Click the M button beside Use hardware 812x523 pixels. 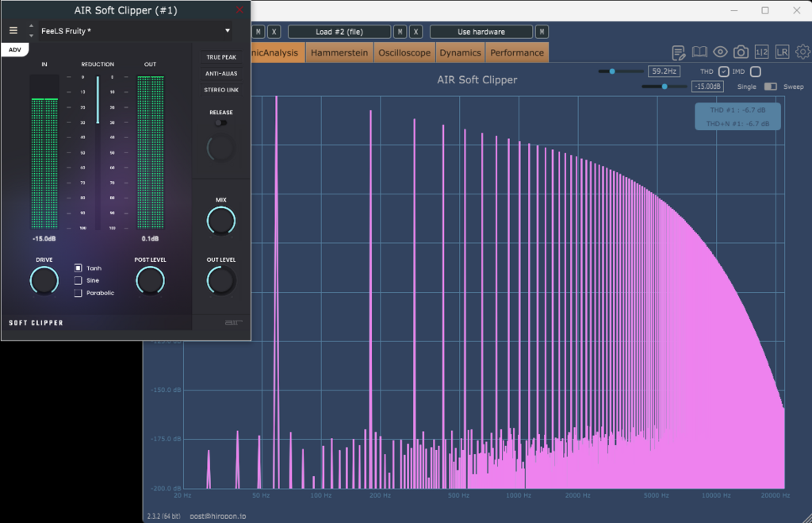pos(542,32)
